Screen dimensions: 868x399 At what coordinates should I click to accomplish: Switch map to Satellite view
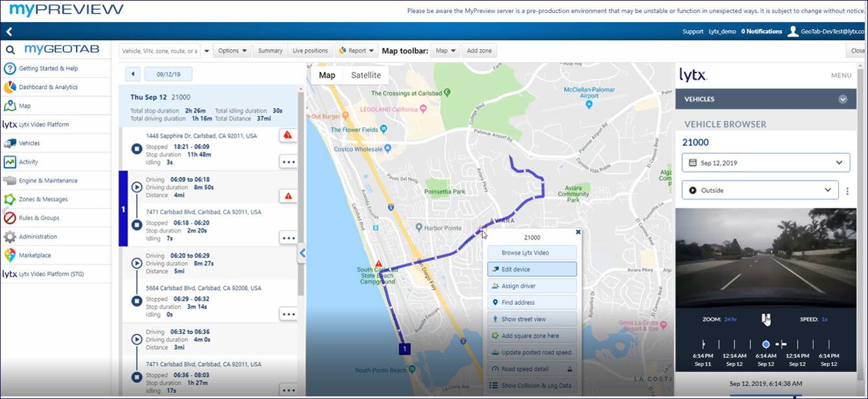tap(366, 75)
